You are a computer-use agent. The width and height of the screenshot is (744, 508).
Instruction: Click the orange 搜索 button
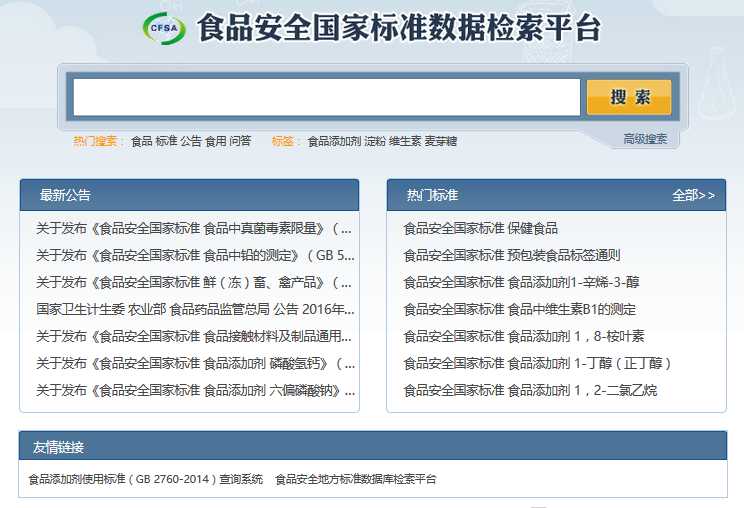[629, 97]
